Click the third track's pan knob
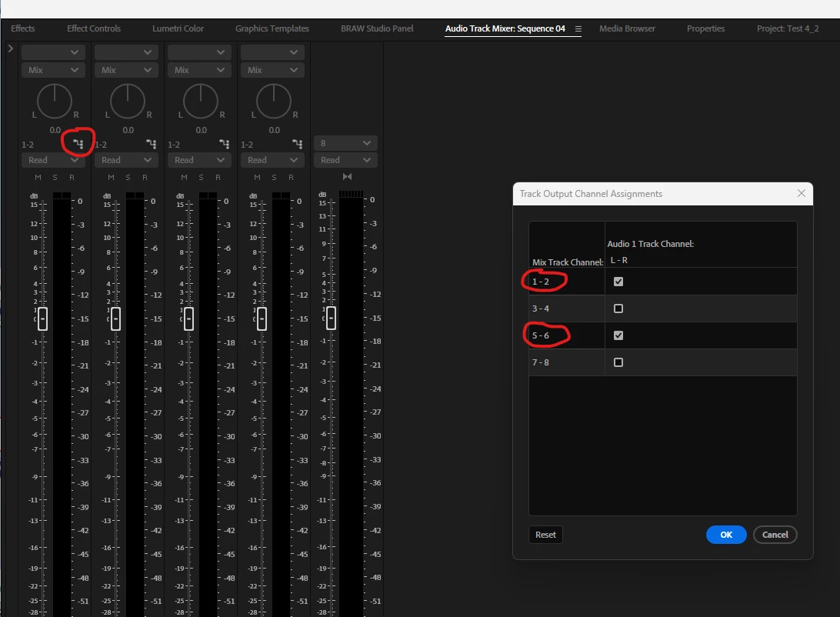This screenshot has width=840, height=617. [x=200, y=101]
